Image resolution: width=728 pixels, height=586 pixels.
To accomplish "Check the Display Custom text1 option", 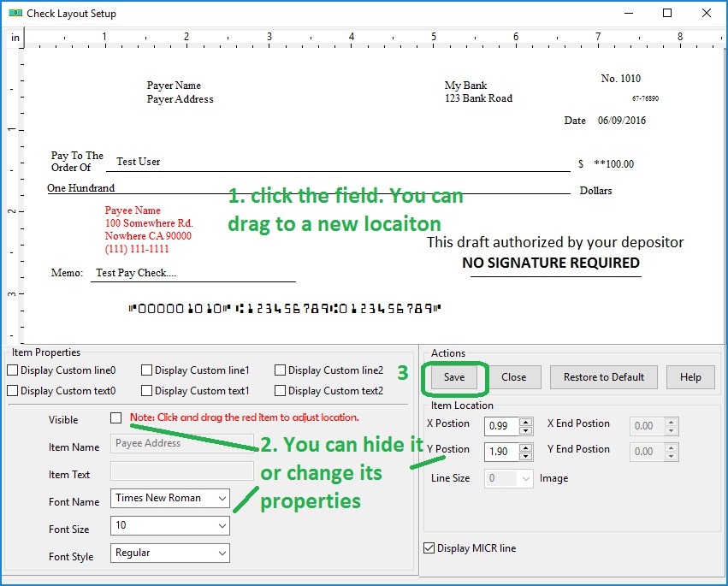I will click(x=147, y=391).
